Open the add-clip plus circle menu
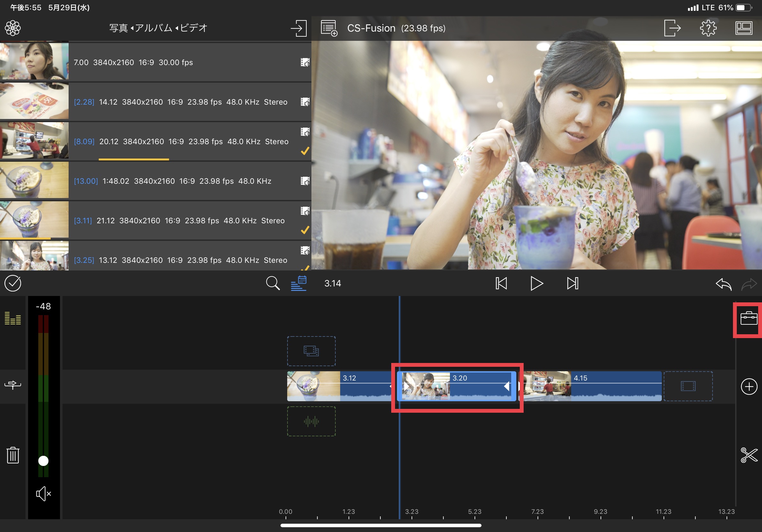This screenshot has height=532, width=762. point(749,387)
